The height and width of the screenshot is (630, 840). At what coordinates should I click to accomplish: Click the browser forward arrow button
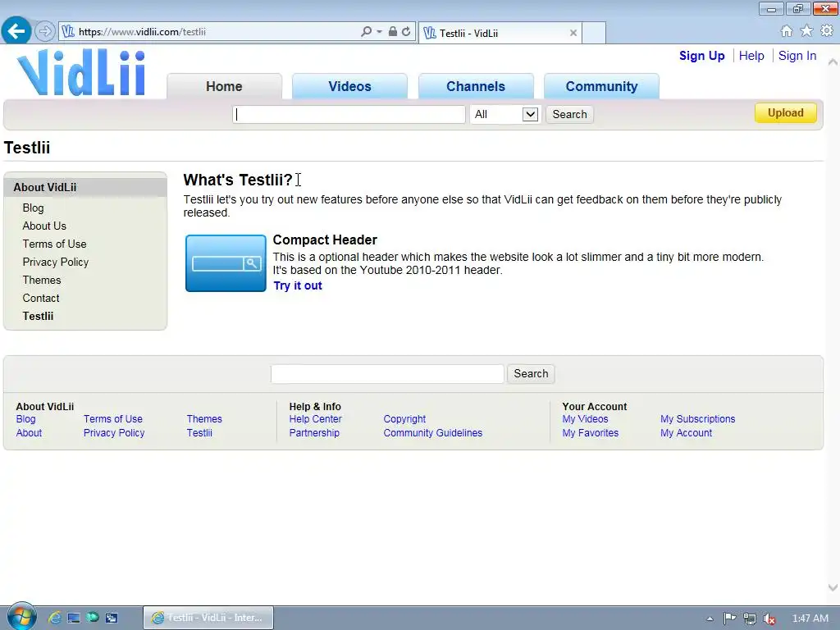point(45,32)
